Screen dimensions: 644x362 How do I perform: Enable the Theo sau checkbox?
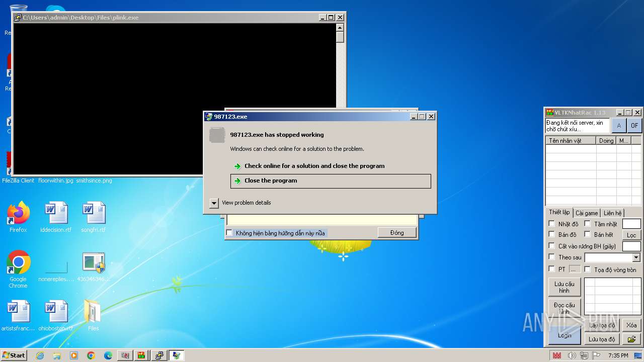coord(552,257)
